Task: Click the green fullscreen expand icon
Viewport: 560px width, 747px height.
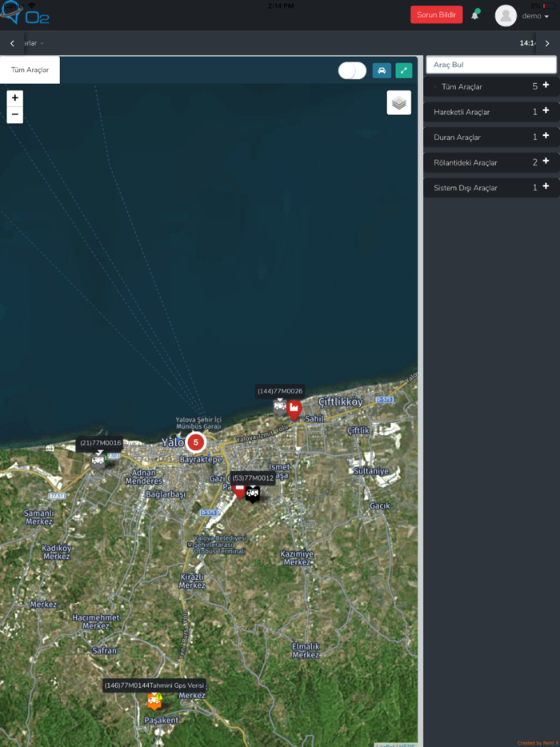Action: (x=404, y=70)
